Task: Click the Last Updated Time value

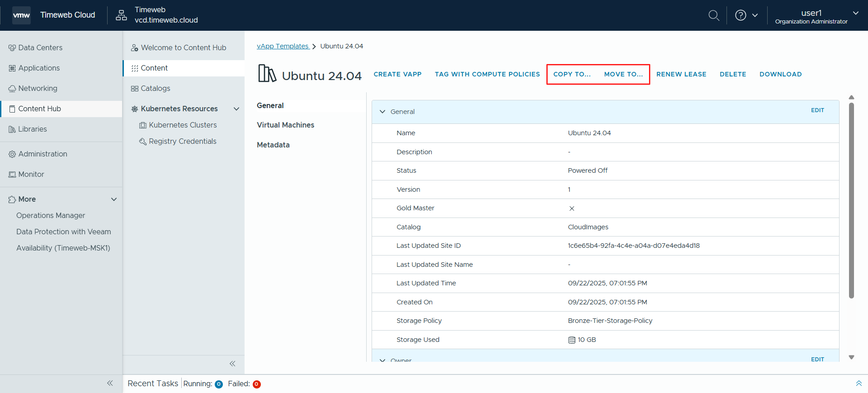Action: point(608,283)
